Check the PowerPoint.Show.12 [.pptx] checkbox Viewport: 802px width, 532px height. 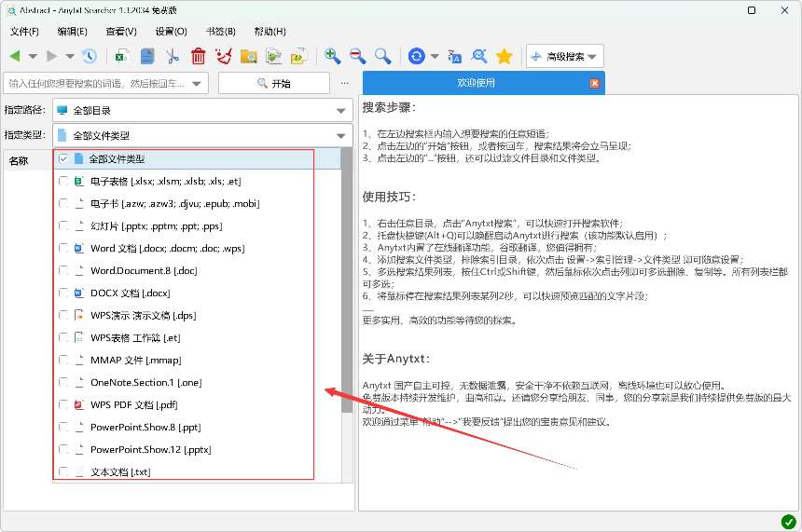62,449
